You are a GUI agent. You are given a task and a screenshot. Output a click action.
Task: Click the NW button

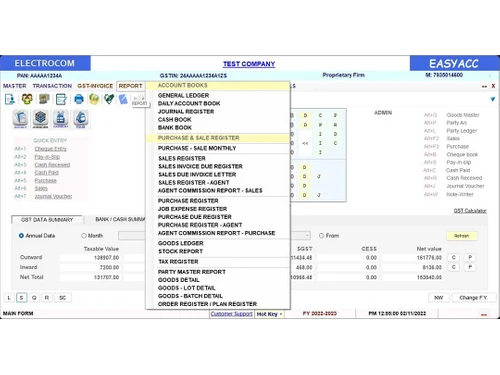click(x=439, y=298)
